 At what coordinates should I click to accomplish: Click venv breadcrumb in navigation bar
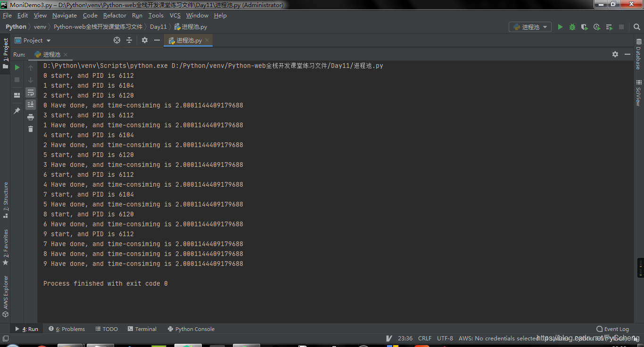[40, 27]
